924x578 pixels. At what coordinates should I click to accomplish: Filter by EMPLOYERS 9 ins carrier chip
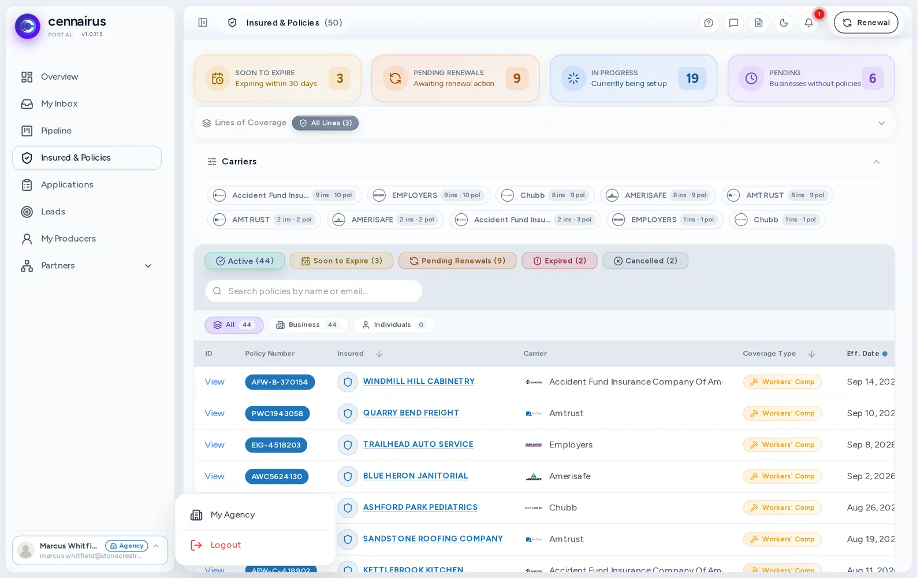point(429,195)
